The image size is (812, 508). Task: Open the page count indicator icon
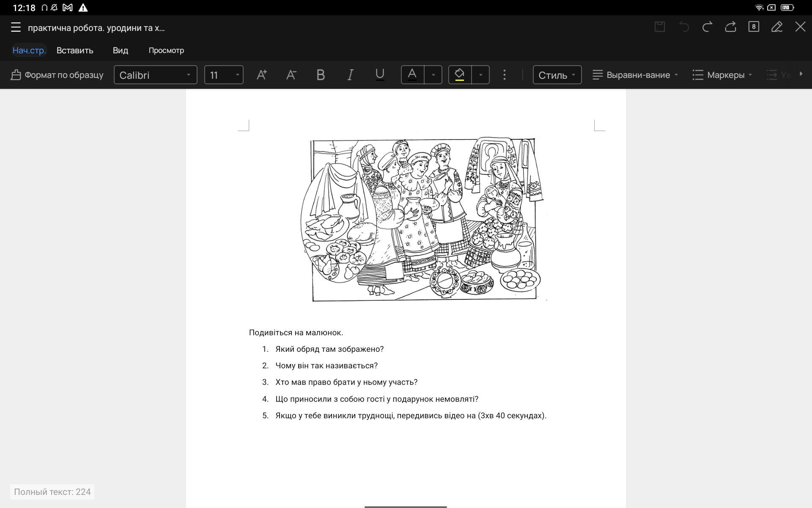pyautogui.click(x=753, y=27)
